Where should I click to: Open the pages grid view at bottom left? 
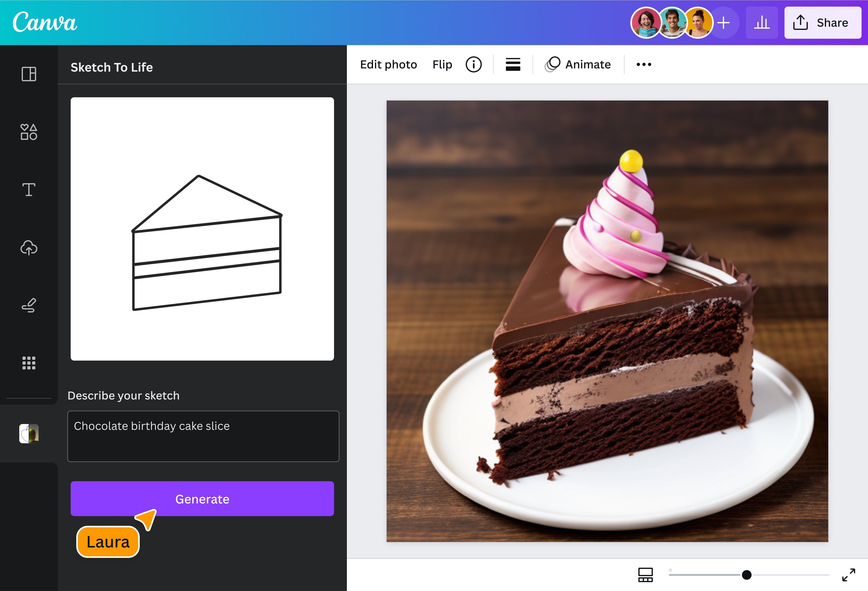click(646, 575)
